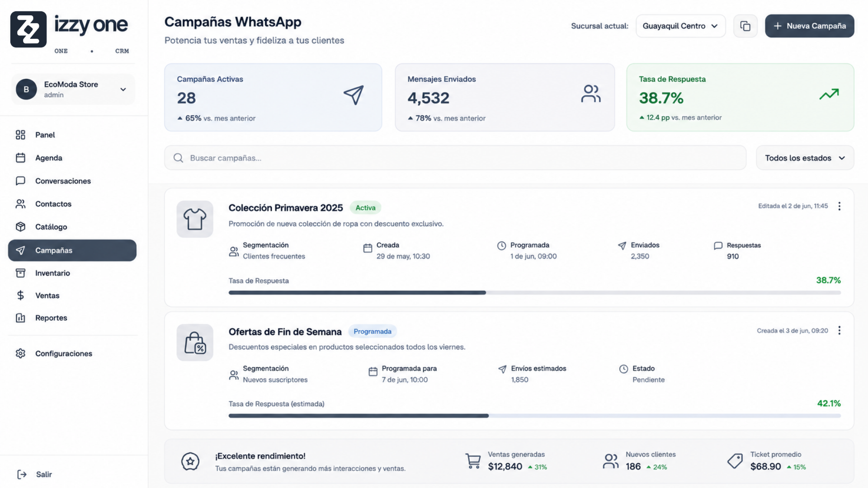Click the paper plane icon in Campañas Activas card

[354, 95]
